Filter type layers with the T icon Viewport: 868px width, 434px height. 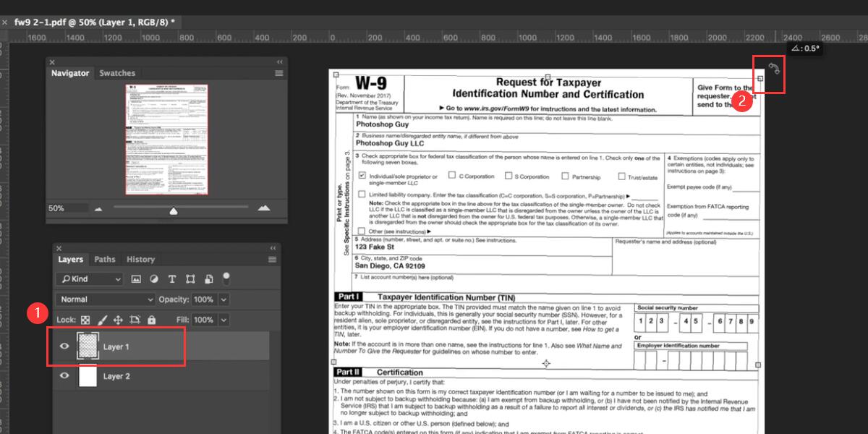coord(172,279)
